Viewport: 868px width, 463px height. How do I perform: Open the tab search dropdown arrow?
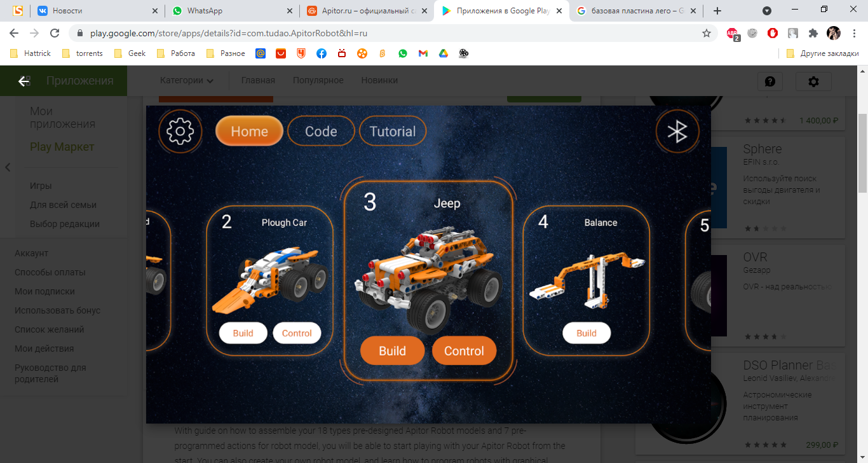tap(767, 11)
